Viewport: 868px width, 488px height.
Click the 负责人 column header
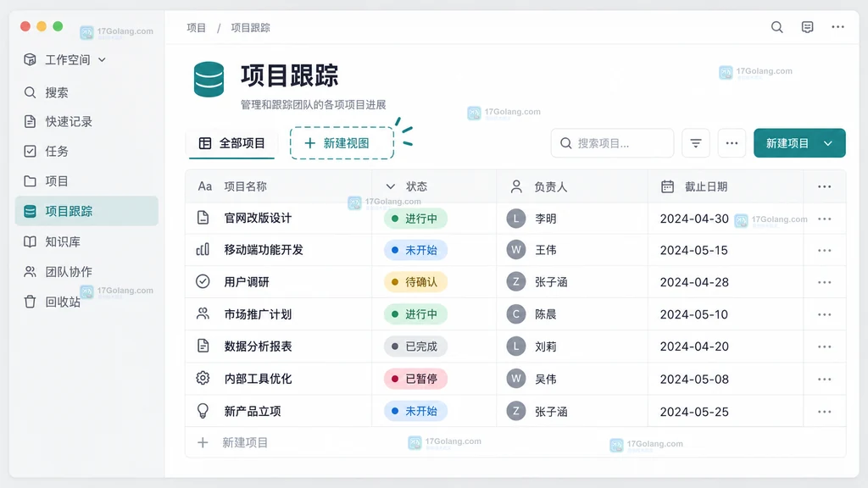click(550, 187)
